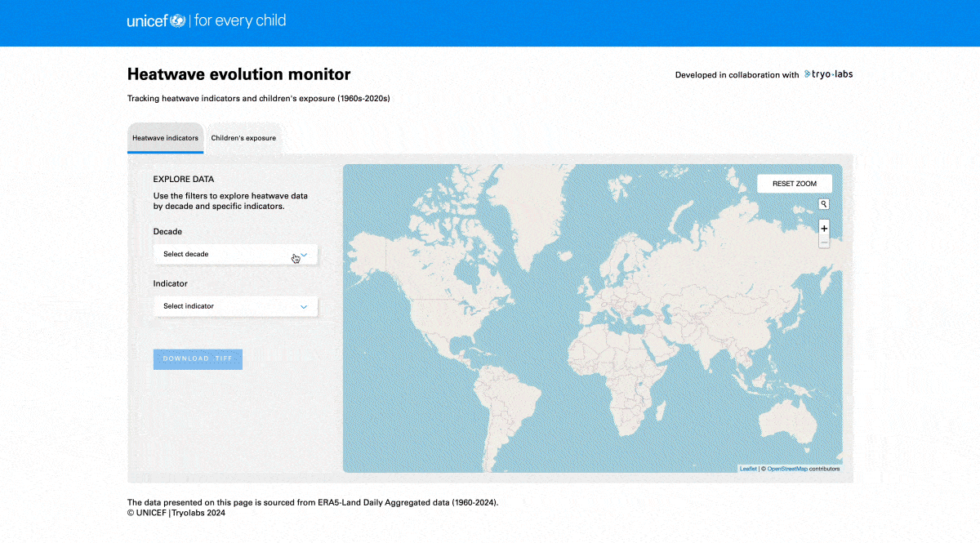Open the map search magnifier tool
This screenshot has width=980, height=543.
824,204
